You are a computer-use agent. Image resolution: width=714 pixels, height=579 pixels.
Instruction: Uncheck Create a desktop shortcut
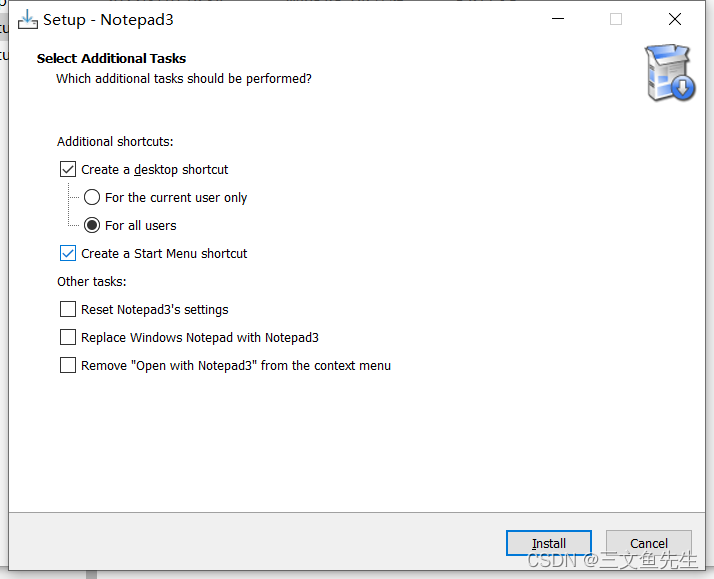[x=68, y=169]
